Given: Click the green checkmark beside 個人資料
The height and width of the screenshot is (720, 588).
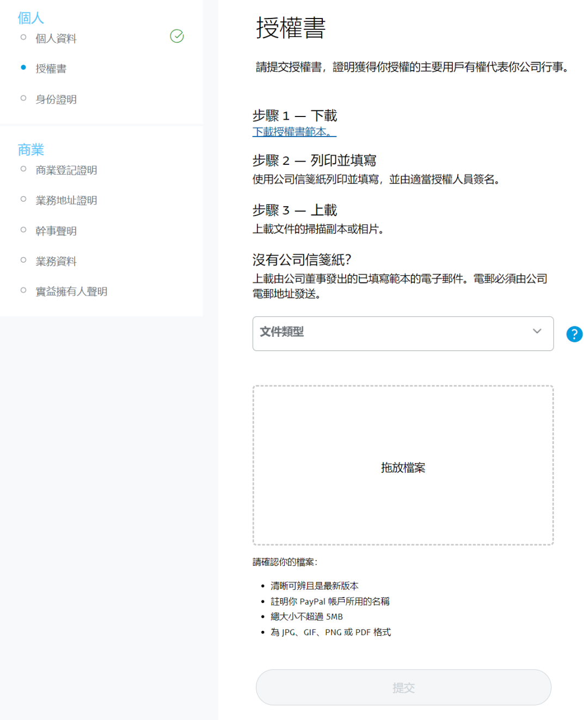Looking at the screenshot, I should coord(177,36).
